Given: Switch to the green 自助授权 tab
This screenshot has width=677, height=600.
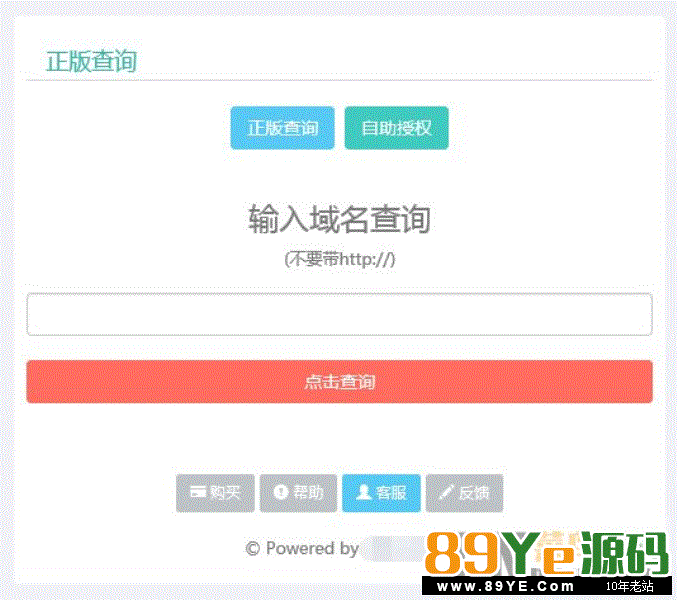Looking at the screenshot, I should pos(396,128).
